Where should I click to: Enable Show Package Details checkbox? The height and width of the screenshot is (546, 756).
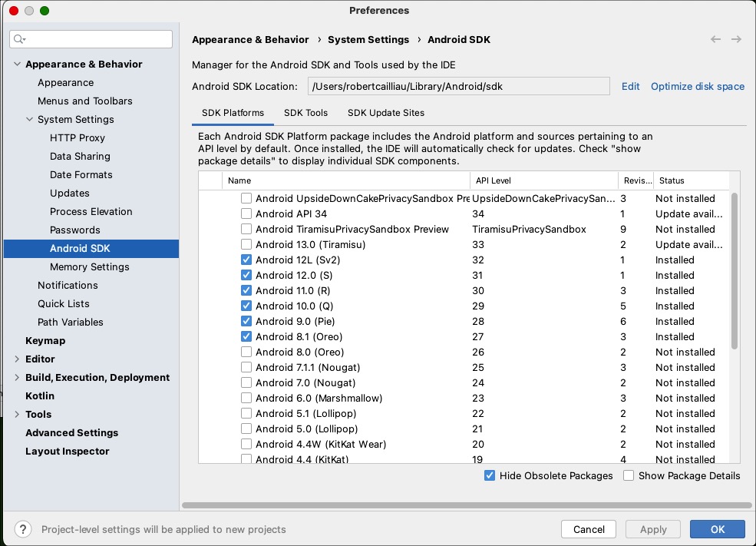[x=629, y=475]
